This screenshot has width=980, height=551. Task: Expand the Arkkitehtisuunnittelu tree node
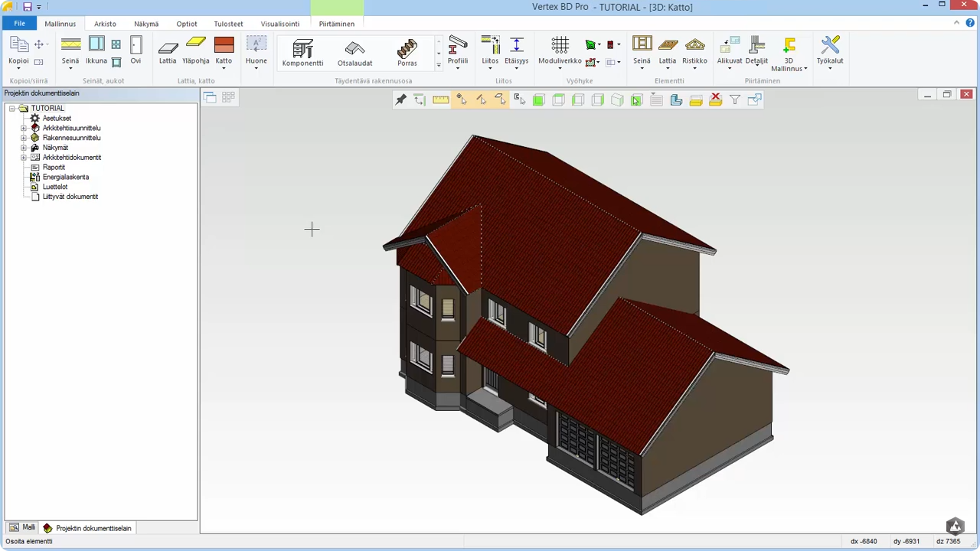[24, 129]
